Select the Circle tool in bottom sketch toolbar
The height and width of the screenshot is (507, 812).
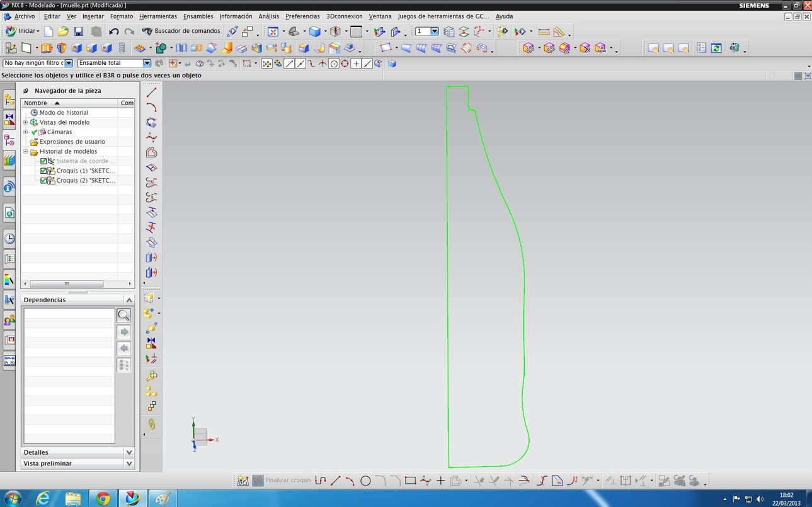[365, 481]
